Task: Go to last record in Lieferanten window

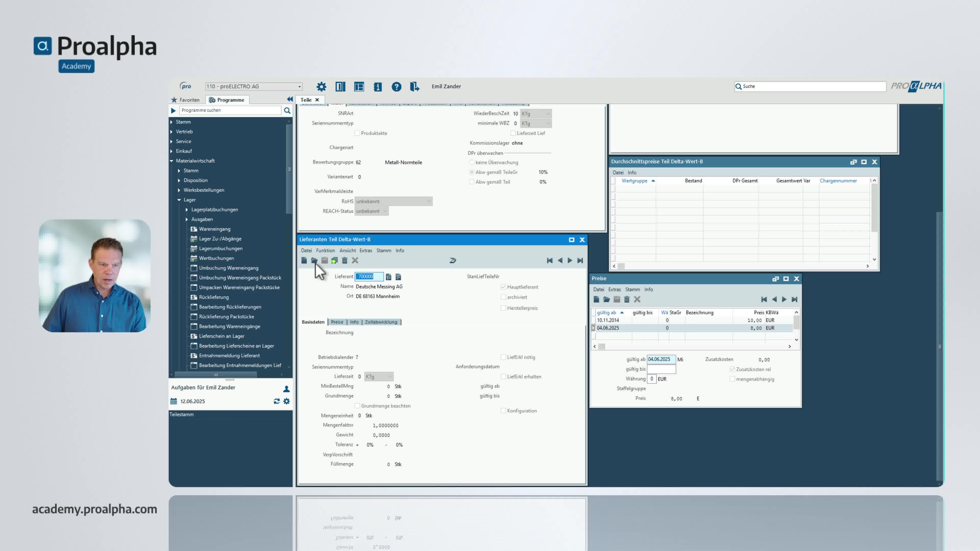Action: pyautogui.click(x=580, y=260)
